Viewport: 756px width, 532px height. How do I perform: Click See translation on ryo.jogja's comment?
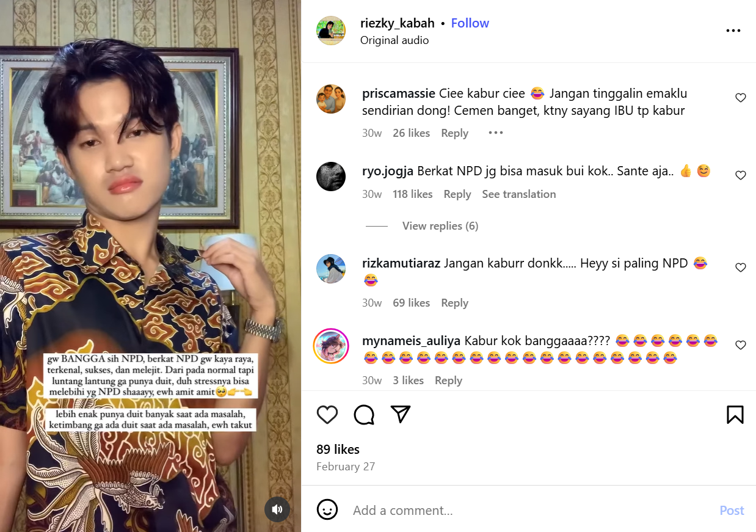pos(518,194)
